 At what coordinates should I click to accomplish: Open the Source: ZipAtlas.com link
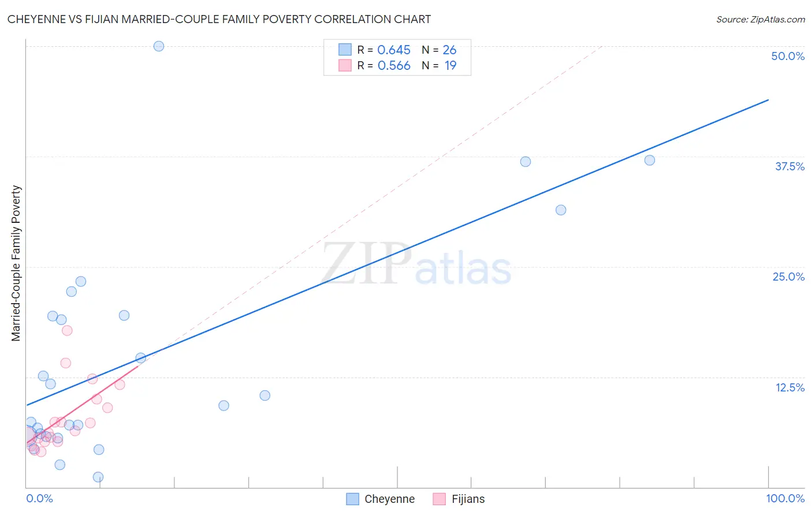pos(760,20)
